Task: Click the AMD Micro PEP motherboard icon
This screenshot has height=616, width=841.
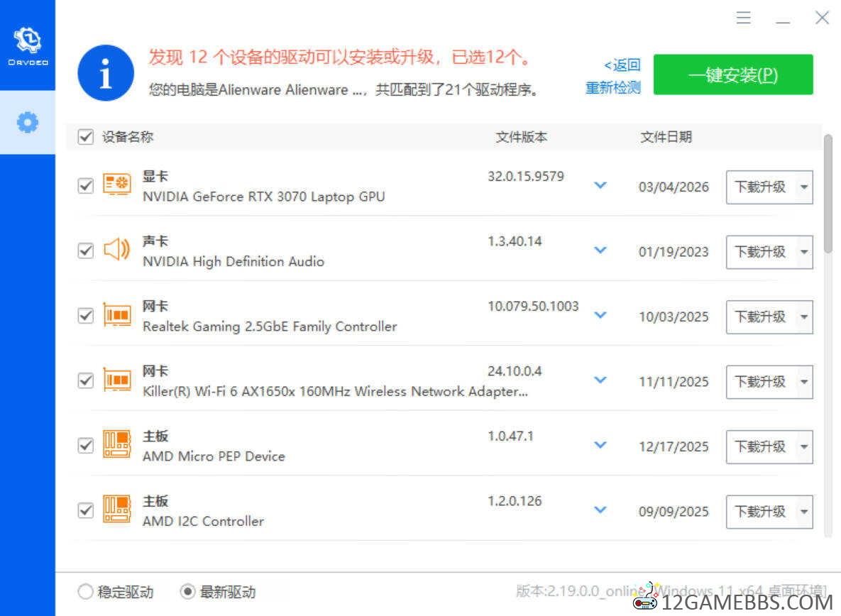Action: pyautogui.click(x=117, y=445)
